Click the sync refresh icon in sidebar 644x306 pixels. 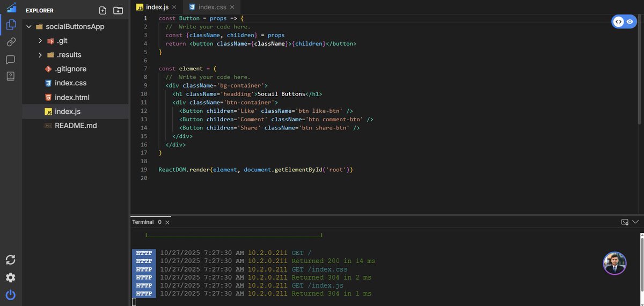click(x=11, y=260)
